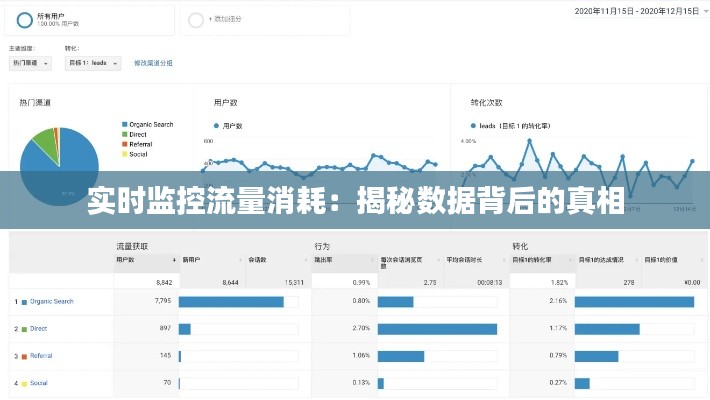
Task: Click the 目标1的价值 column header
Action: 661,260
